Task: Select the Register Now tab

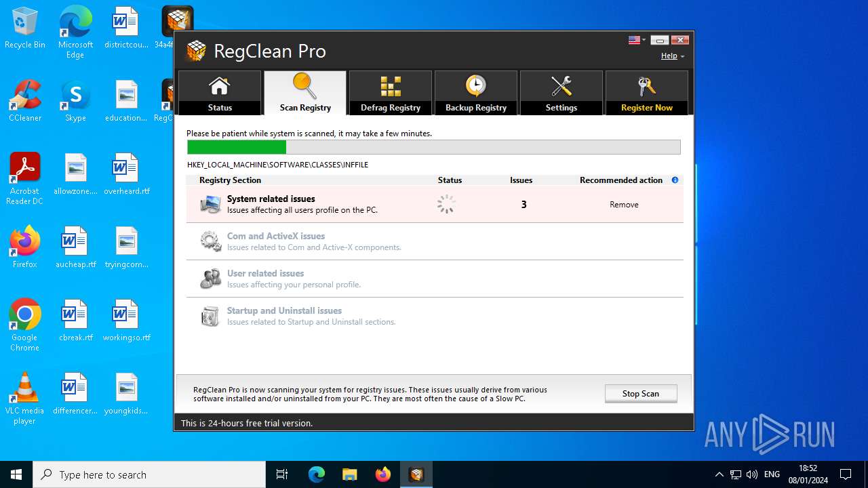Action: [647, 93]
